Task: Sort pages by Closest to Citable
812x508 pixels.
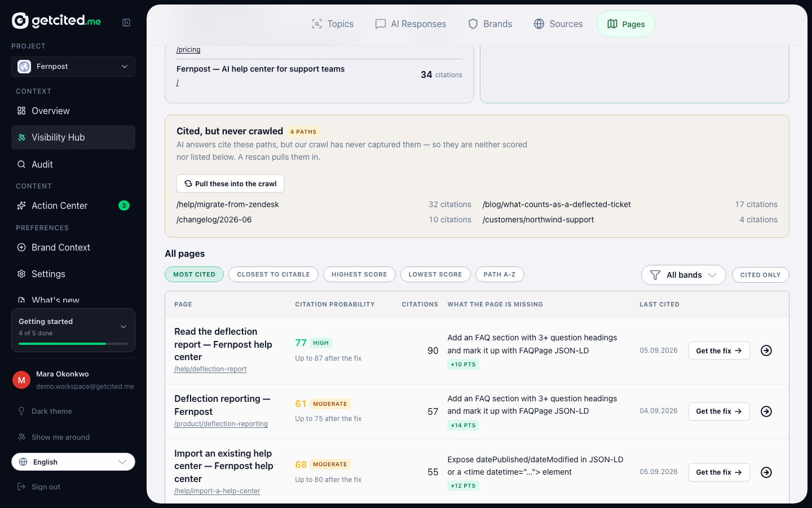Action: [273, 274]
